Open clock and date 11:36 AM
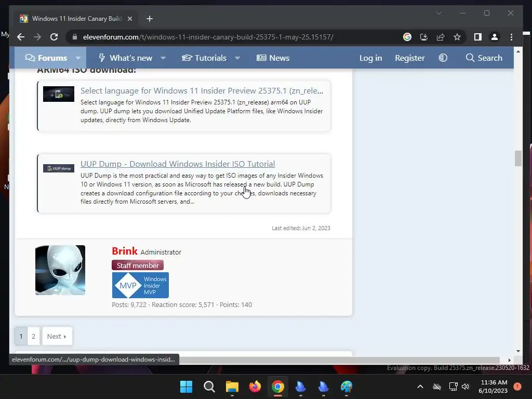The height and width of the screenshot is (399, 532). 493,387
